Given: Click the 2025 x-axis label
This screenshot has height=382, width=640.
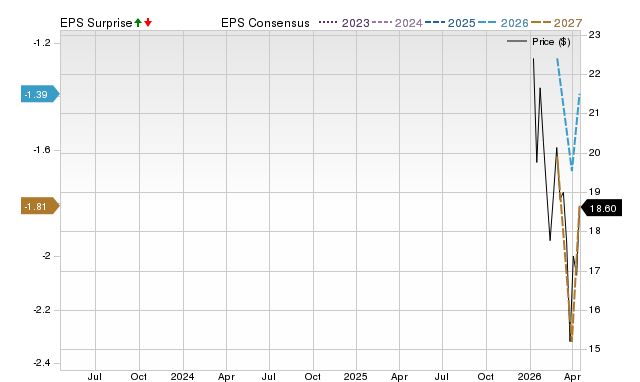Looking at the screenshot, I should (356, 376).
